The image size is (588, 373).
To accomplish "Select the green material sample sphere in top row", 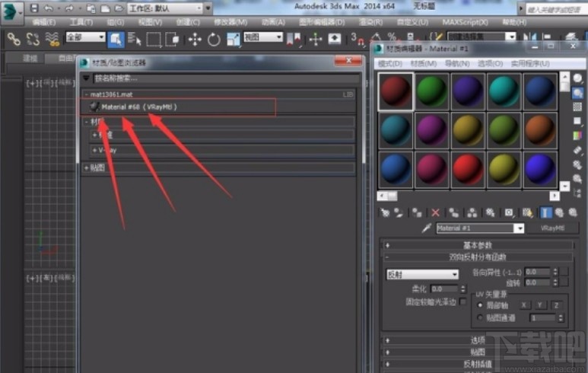I will (x=431, y=91).
